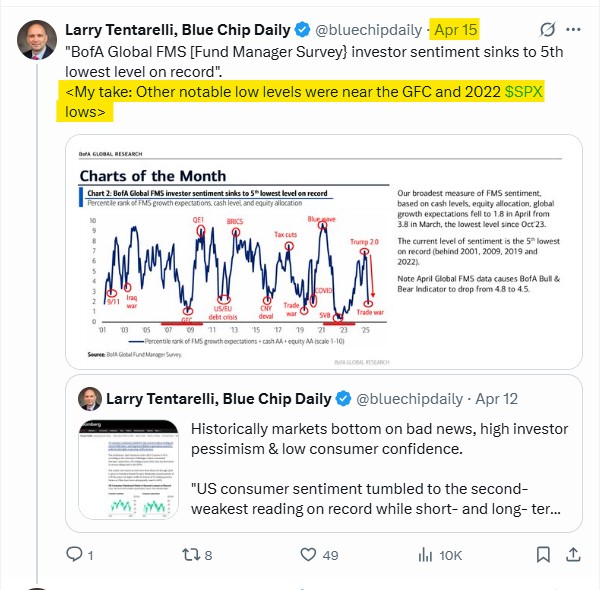The width and height of the screenshot is (614, 590).
Task: Click the repost arrows icon
Action: (x=191, y=554)
